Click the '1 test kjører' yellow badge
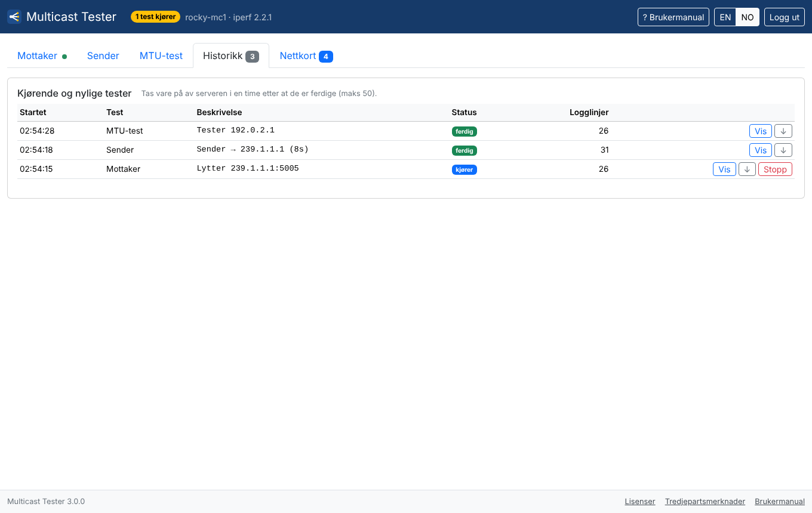 [155, 17]
